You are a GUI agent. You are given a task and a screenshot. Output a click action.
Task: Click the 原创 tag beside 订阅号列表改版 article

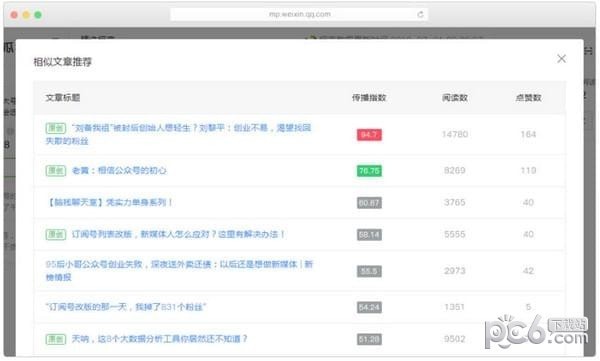pos(56,234)
